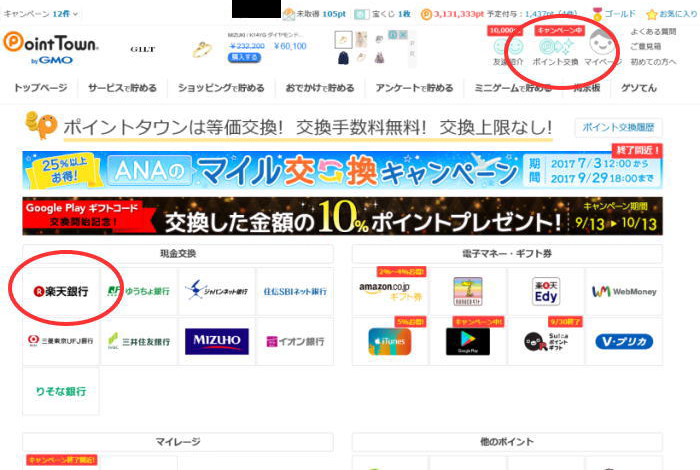Choose the amazon.co.jp gift card option

(x=390, y=291)
